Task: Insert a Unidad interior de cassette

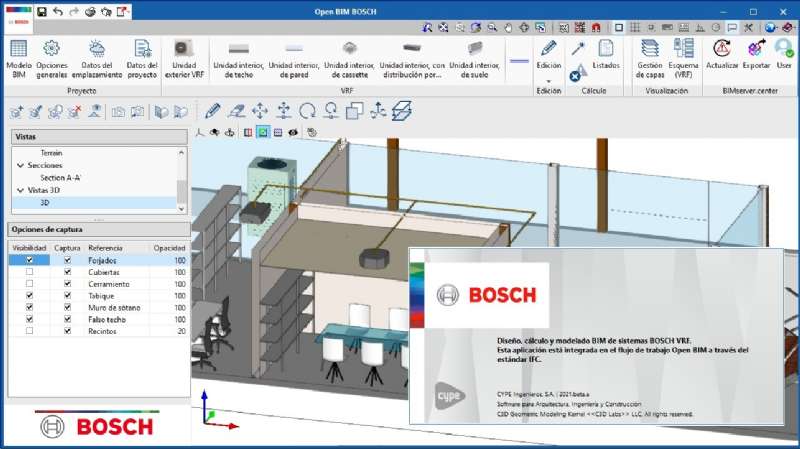Action: pyautogui.click(x=349, y=59)
